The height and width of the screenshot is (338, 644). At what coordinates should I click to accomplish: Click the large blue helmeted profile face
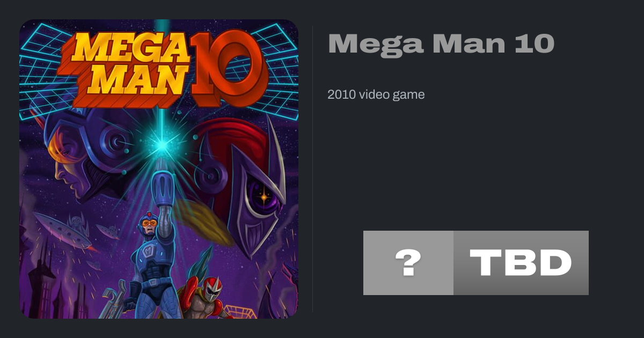pos(80,156)
